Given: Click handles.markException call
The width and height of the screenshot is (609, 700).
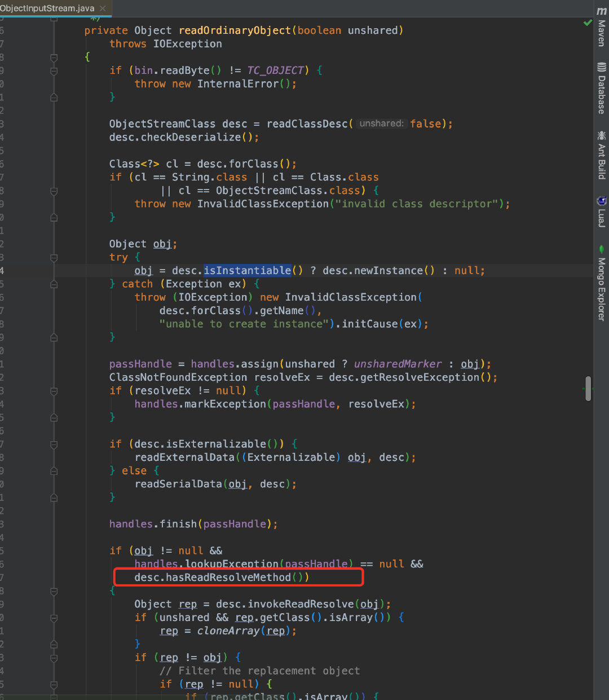Looking at the screenshot, I should click(200, 404).
